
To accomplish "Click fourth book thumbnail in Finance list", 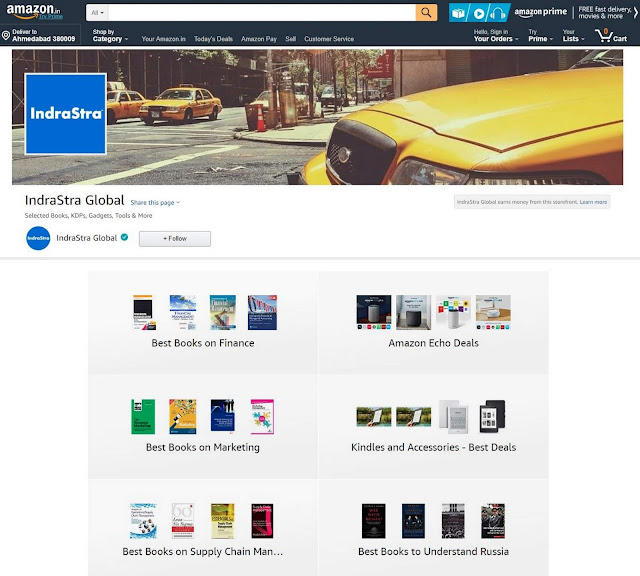I will pos(262,312).
